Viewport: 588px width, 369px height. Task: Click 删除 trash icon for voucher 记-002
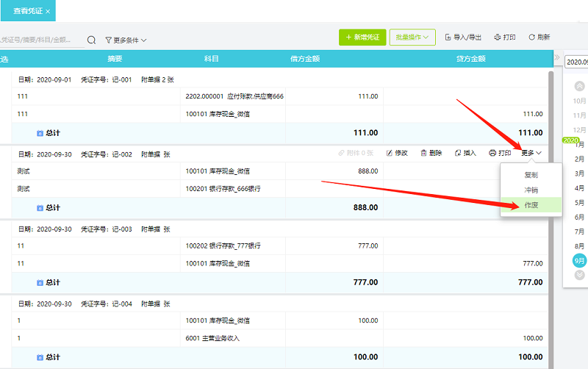tap(424, 153)
